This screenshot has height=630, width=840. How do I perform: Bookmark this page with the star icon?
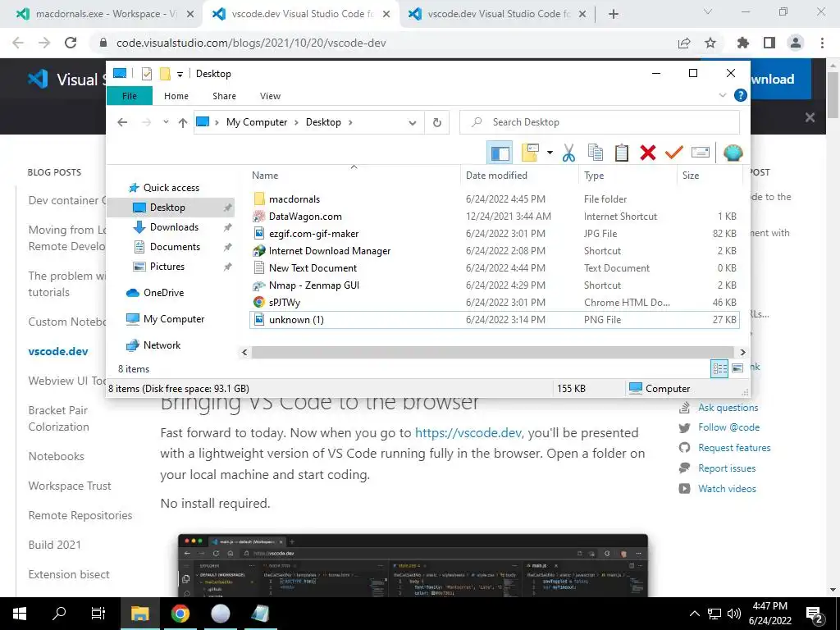point(710,43)
